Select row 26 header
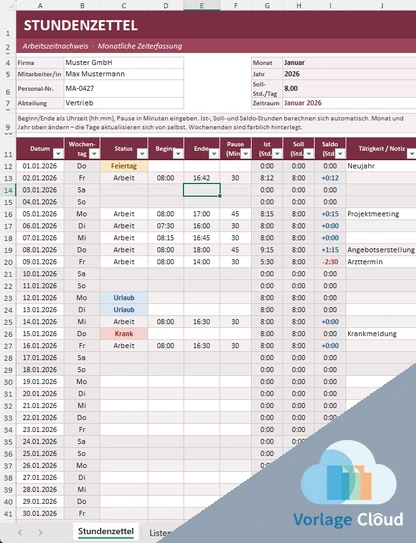The image size is (416, 543). [x=8, y=334]
